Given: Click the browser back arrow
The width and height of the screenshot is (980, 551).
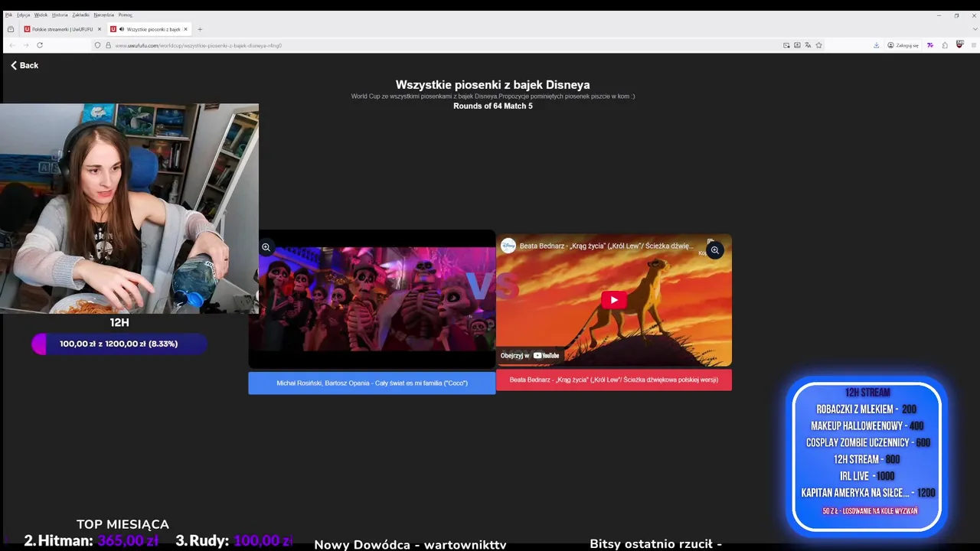Looking at the screenshot, I should tap(11, 45).
